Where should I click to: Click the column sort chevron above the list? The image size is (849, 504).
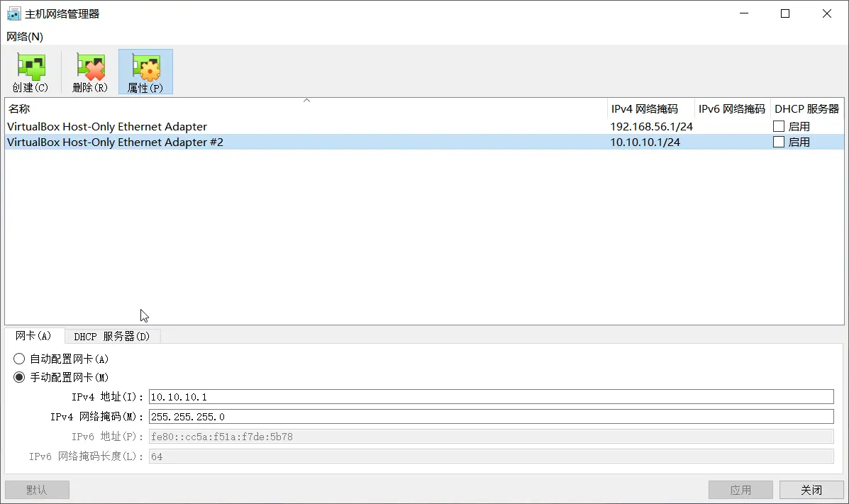306,100
